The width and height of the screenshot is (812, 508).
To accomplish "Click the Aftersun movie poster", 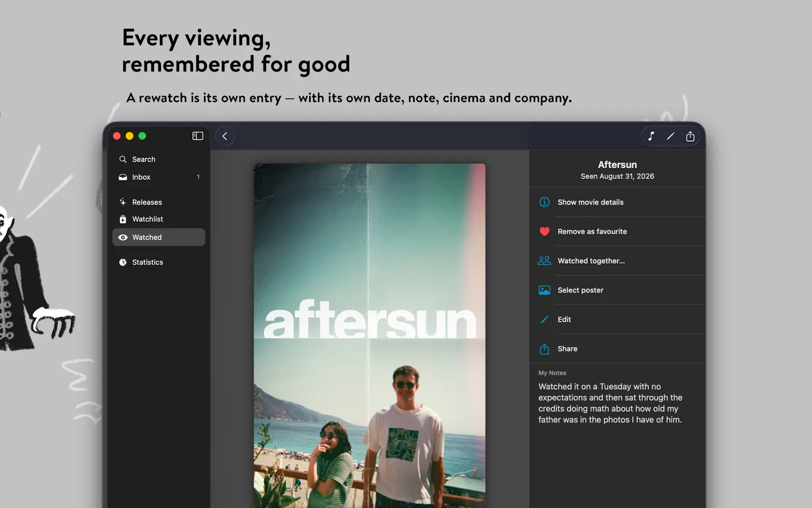I will point(369,335).
